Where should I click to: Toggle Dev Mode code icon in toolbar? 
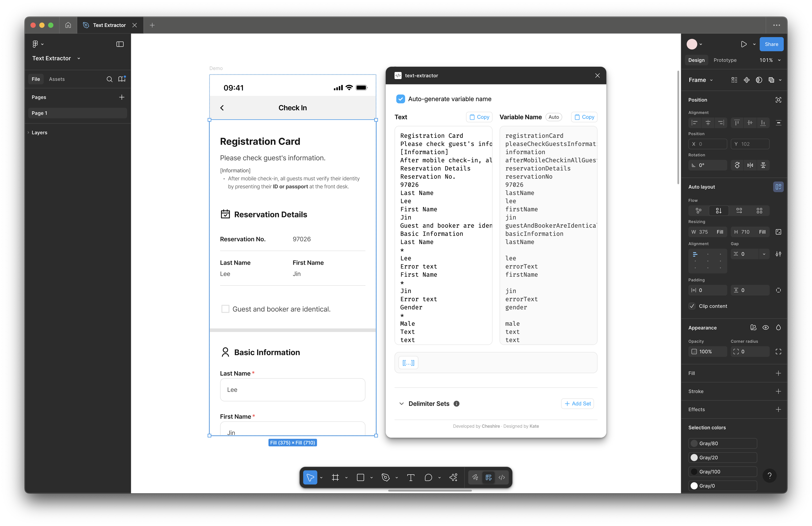502,478
